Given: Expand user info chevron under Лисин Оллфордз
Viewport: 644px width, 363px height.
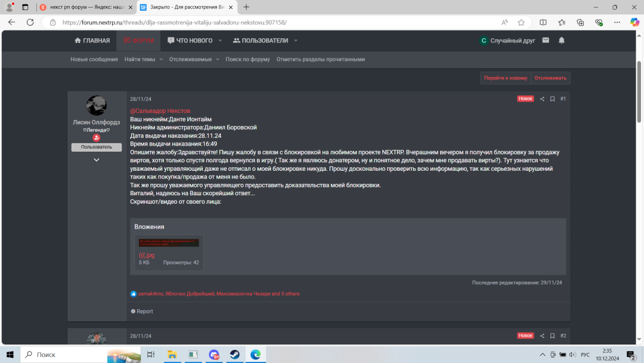Looking at the screenshot, I should (97, 160).
